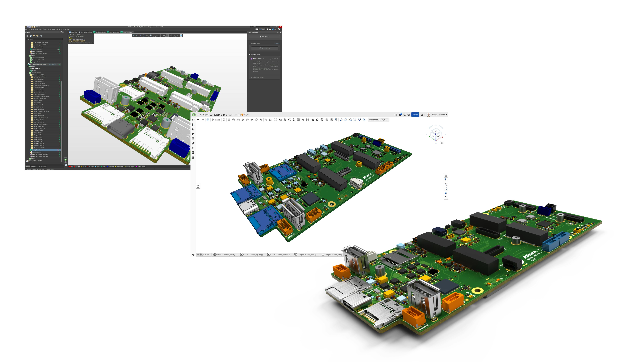The image size is (644, 362).
Task: Click Save to Server link in Altium Projects
Action: tap(53, 64)
